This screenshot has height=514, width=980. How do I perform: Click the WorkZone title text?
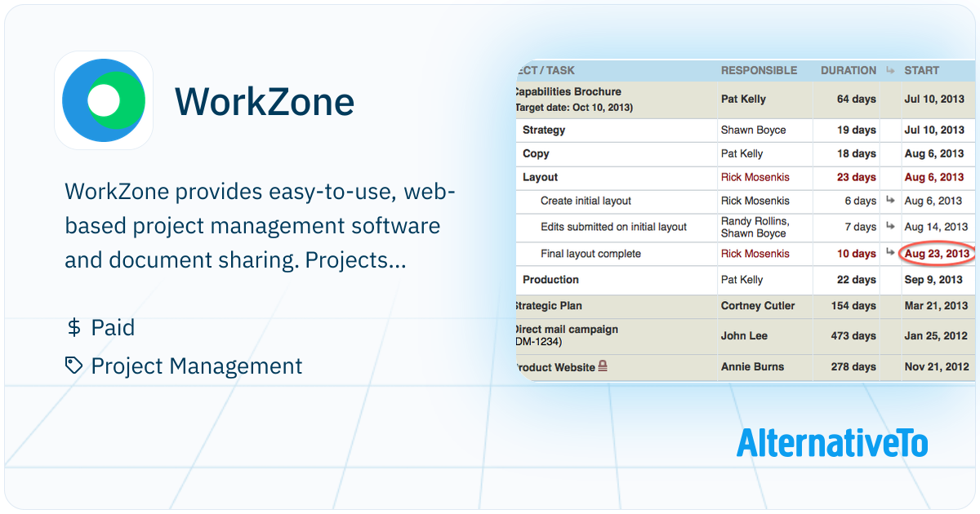(265, 102)
